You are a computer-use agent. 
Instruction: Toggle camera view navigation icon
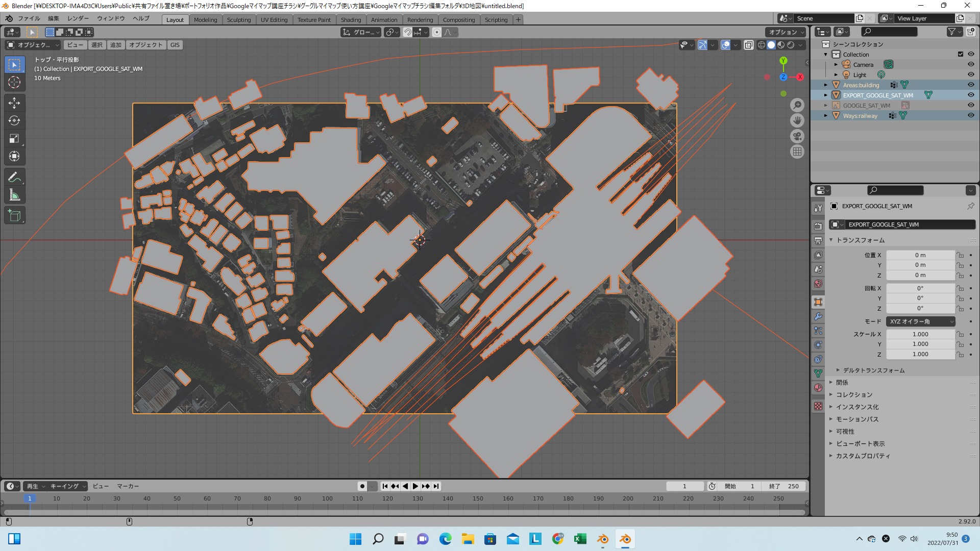point(797,136)
